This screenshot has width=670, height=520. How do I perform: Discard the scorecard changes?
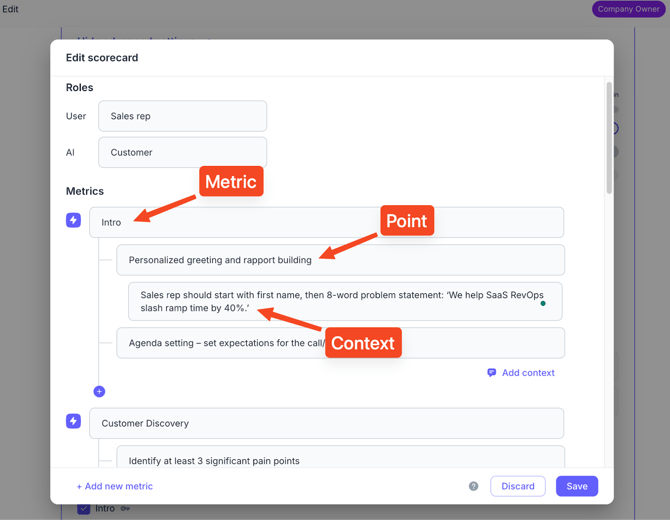coord(518,486)
